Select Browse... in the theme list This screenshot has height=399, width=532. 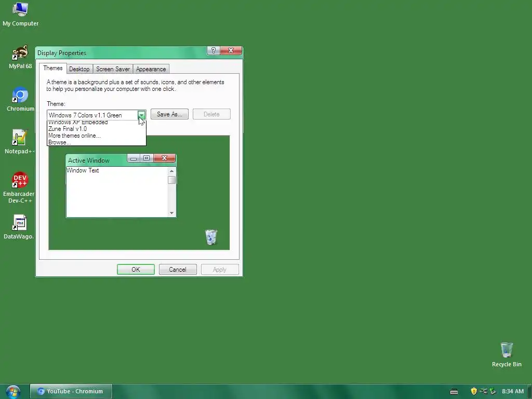point(96,142)
